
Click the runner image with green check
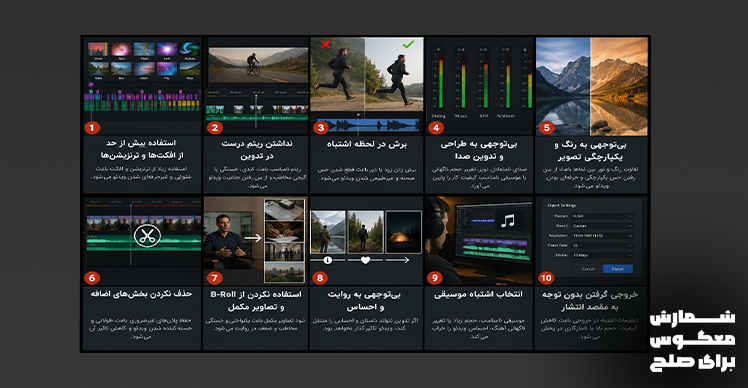click(394, 74)
